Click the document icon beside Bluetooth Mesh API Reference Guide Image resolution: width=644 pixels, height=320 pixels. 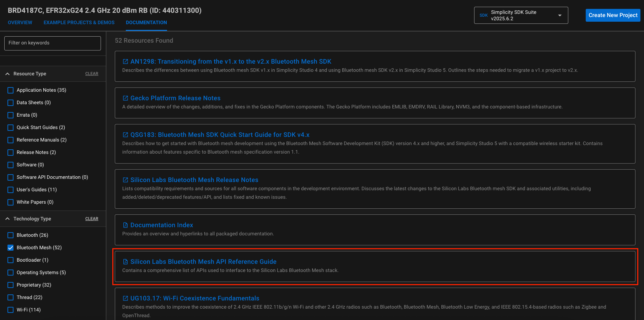(125, 261)
